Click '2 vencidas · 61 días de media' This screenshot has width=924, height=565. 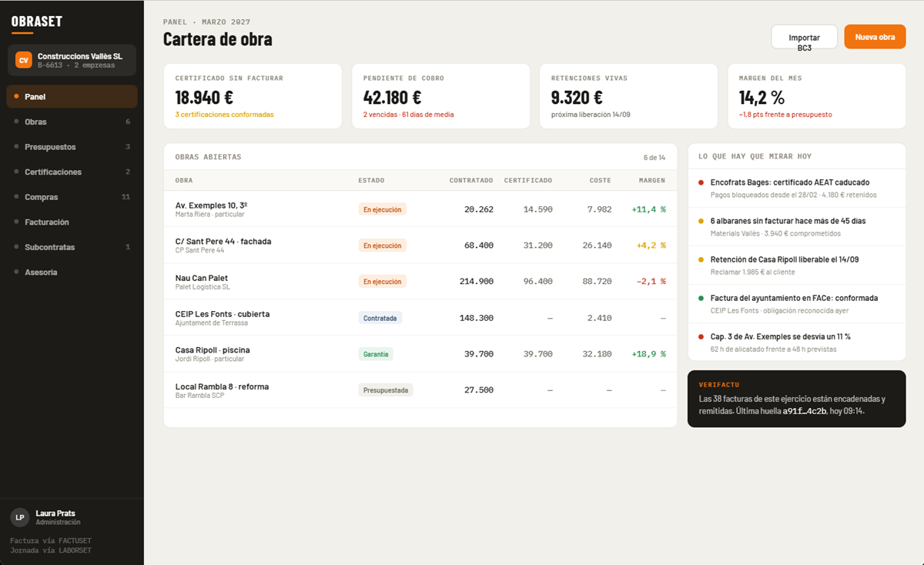408,115
